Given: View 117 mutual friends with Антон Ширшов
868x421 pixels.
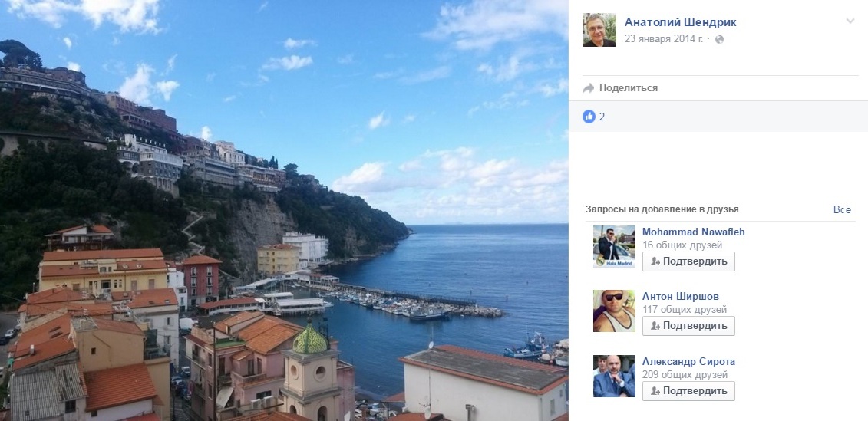Looking at the screenshot, I should click(682, 310).
